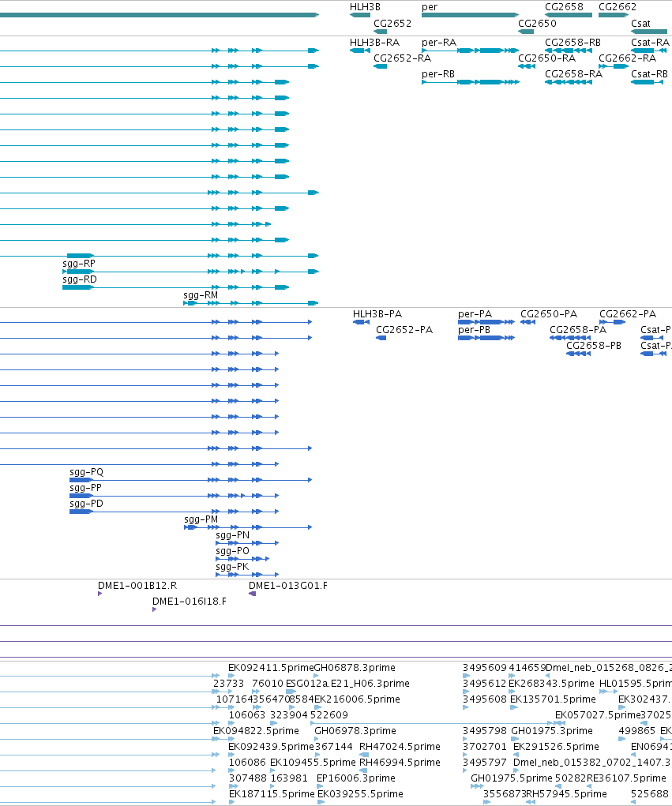Select the CG2652-PA protein label
The height and width of the screenshot is (806, 672).
pos(404,330)
